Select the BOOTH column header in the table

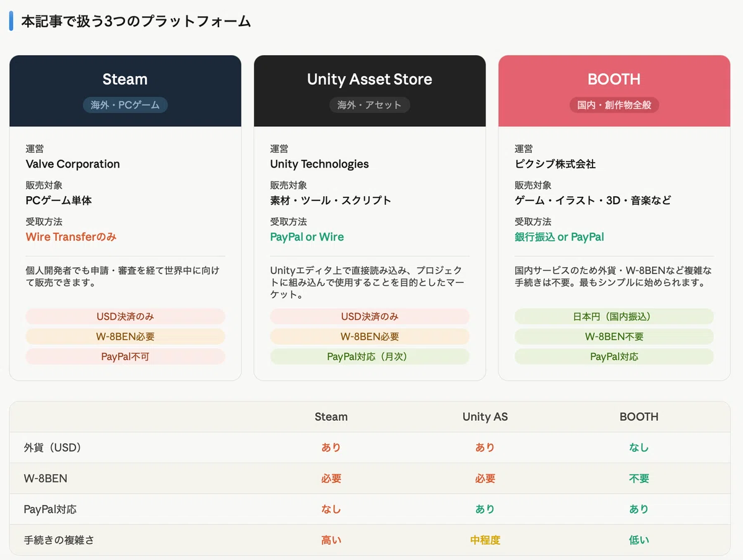tap(639, 416)
